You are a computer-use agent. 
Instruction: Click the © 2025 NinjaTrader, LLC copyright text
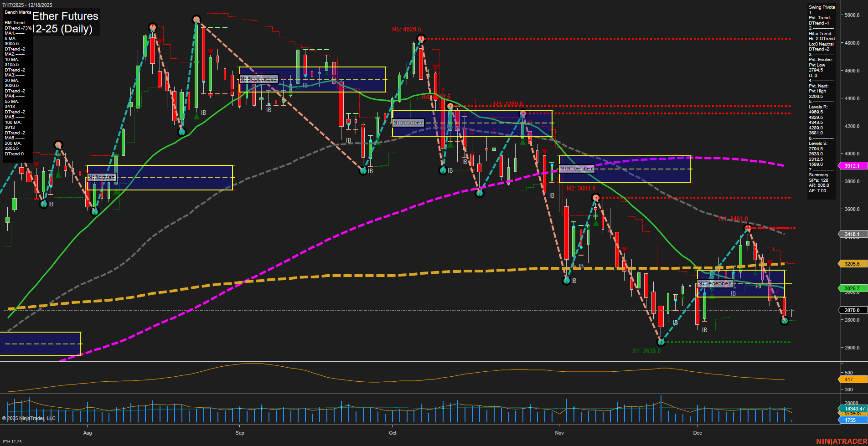click(x=30, y=418)
